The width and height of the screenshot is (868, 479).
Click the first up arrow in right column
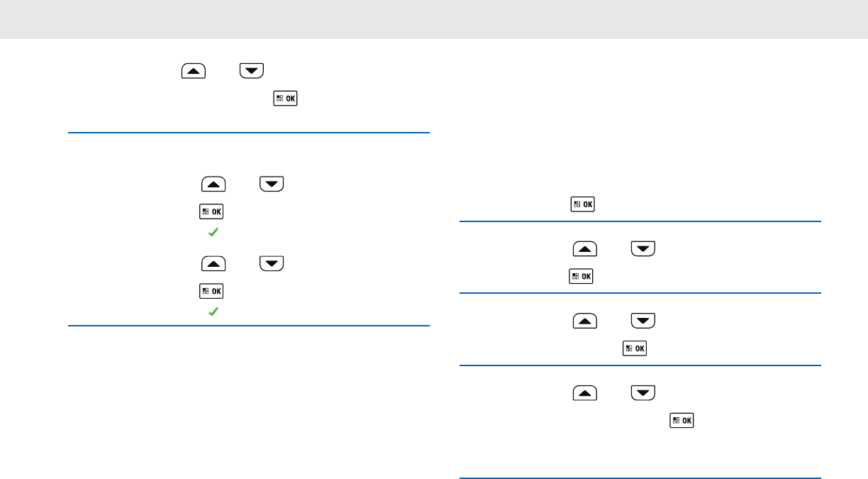click(x=585, y=249)
